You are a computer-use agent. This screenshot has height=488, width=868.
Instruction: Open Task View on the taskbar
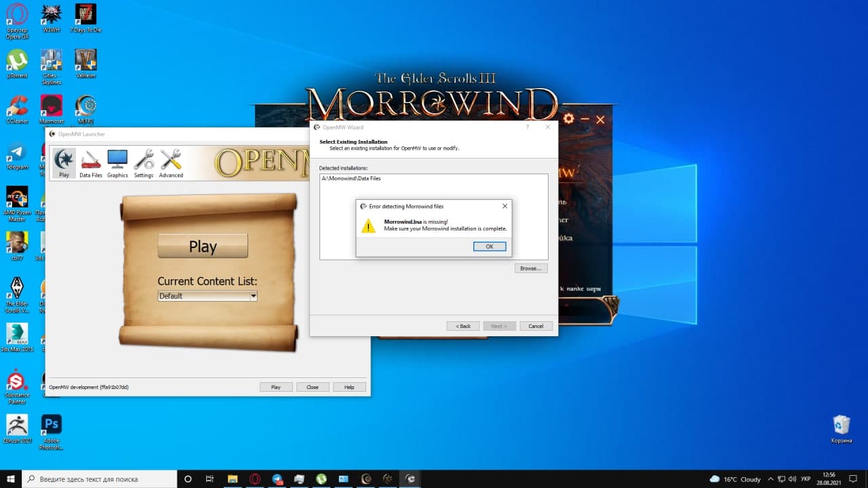click(210, 479)
